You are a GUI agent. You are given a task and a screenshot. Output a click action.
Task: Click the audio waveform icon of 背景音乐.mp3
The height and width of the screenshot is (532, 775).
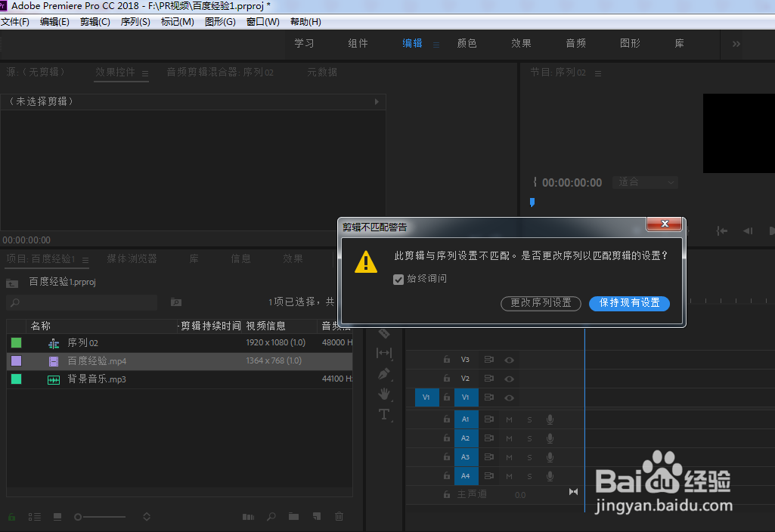point(54,380)
